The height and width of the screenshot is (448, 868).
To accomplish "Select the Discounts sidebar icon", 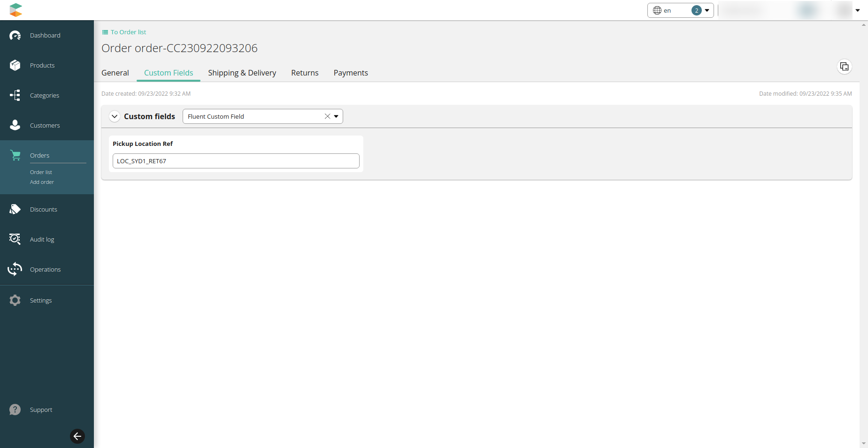I will click(x=15, y=209).
